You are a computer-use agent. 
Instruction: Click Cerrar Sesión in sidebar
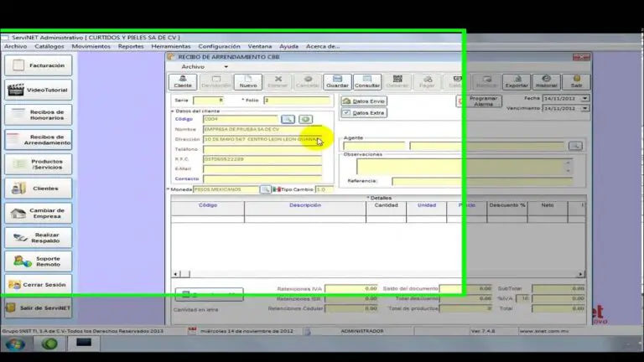[x=39, y=284]
